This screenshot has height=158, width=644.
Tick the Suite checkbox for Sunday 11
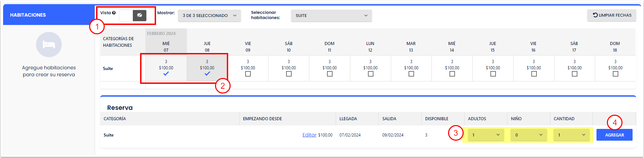[330, 74]
